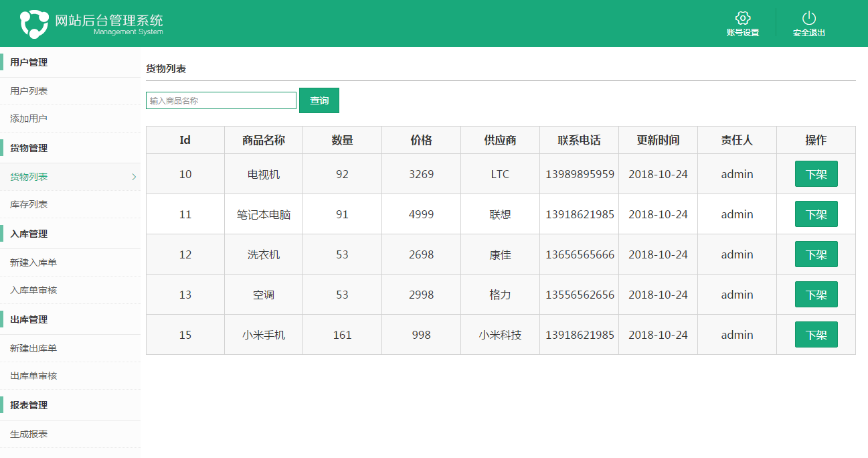Click the price cell 2698
The width and height of the screenshot is (868, 458).
(421, 254)
